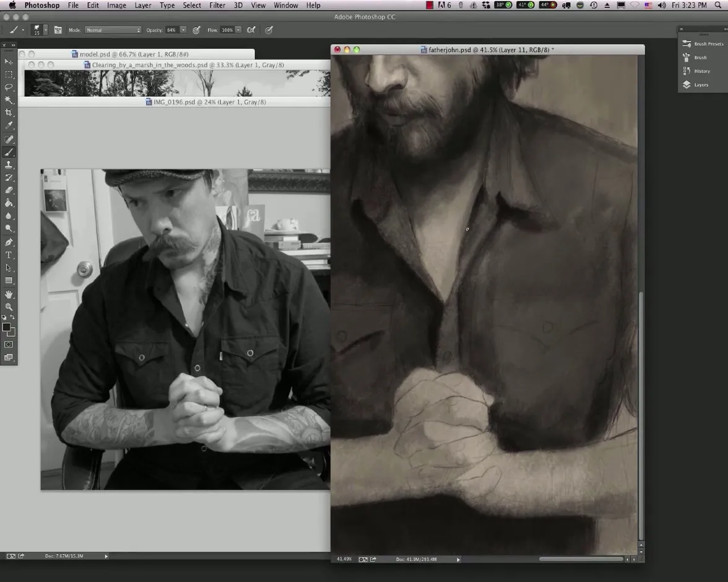Enable airbrush-style build-up effects
Viewport: 728px width, 582px height.
click(251, 30)
